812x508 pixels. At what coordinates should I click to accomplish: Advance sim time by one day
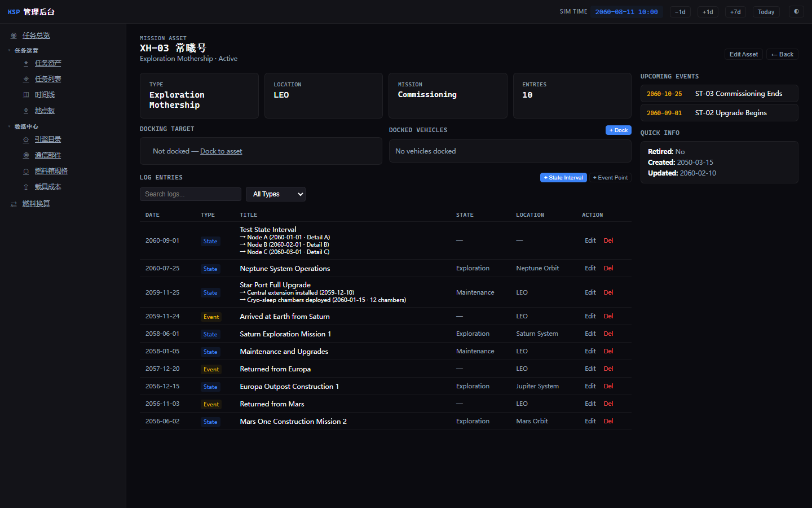tap(708, 12)
